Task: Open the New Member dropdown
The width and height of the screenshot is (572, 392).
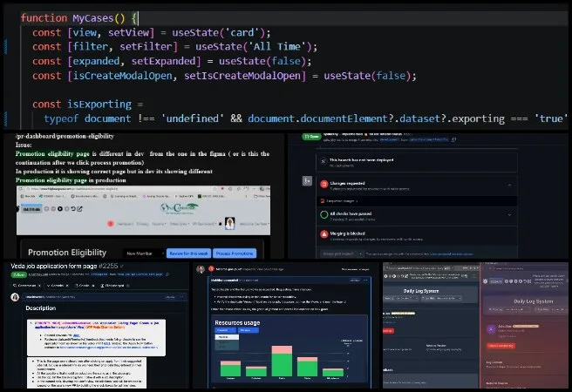Action: [x=143, y=253]
